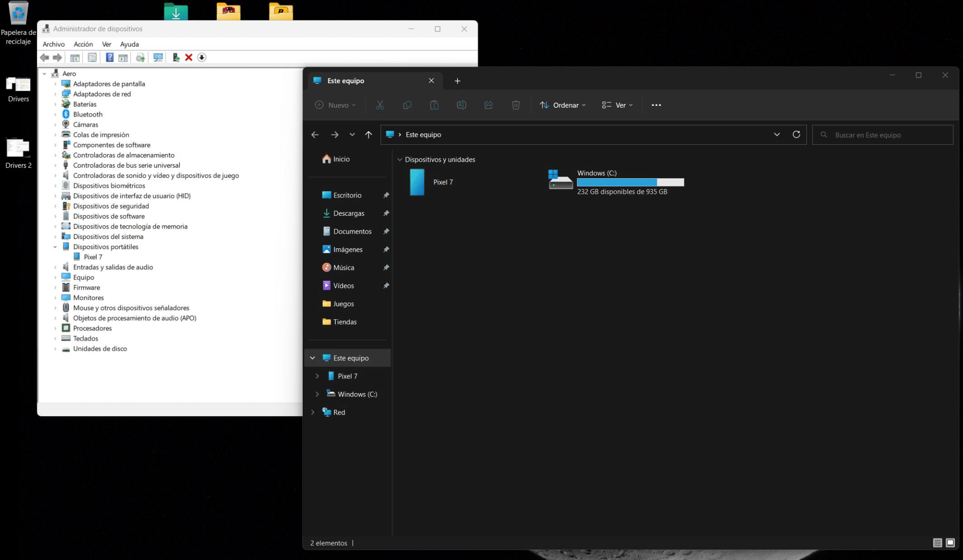Click the pin icon next to Vídeos

tap(386, 286)
